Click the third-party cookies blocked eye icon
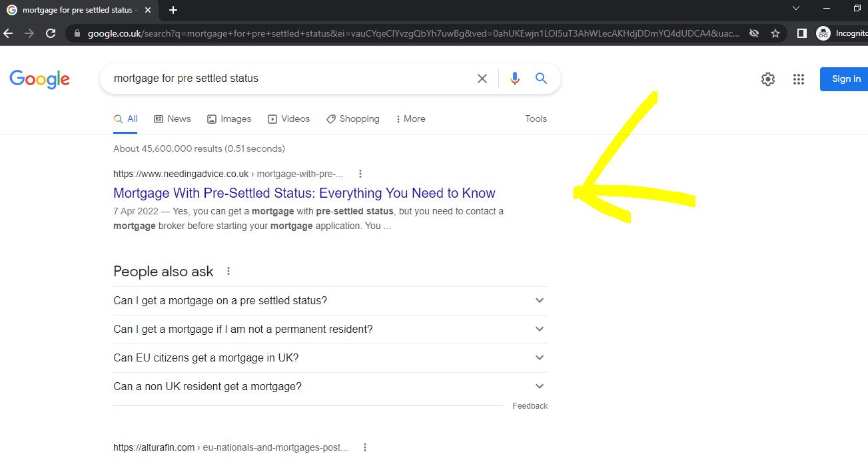The image size is (868, 460). pyautogui.click(x=754, y=33)
